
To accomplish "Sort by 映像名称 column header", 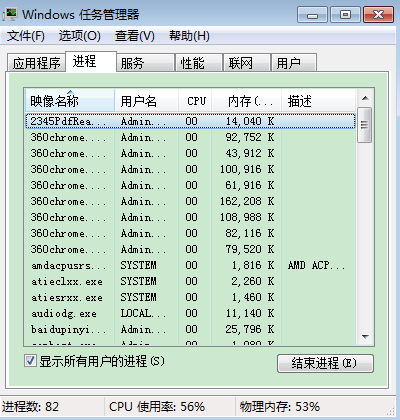I will pos(70,100).
